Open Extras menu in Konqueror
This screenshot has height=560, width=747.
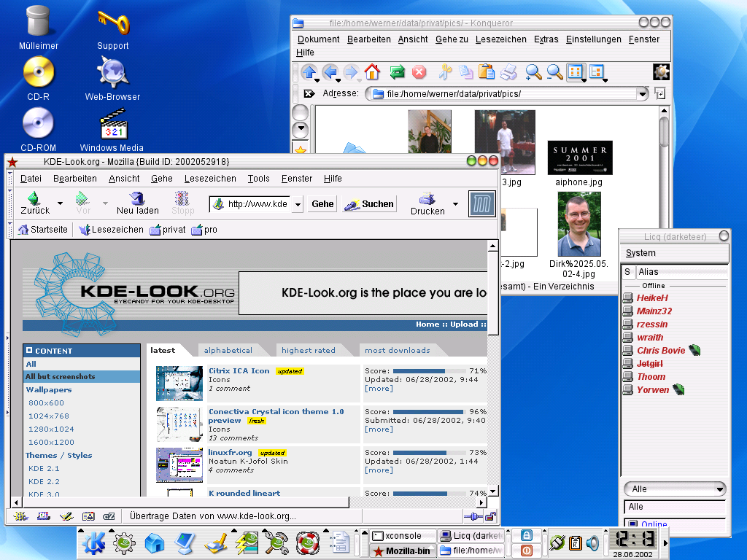tap(546, 39)
